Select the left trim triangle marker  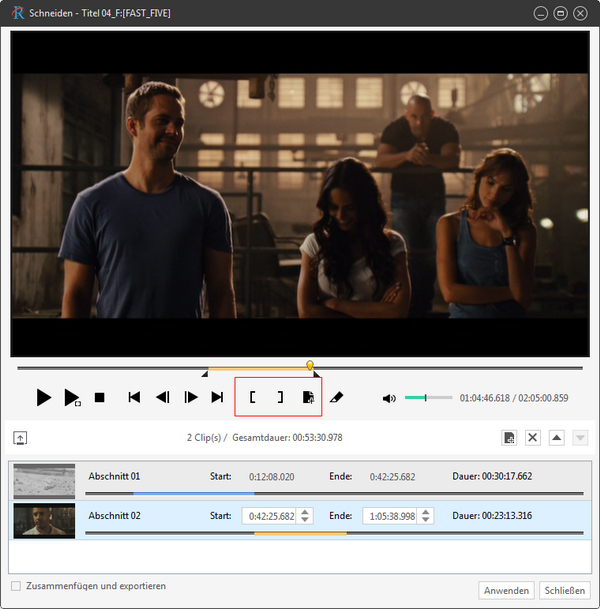[205, 374]
